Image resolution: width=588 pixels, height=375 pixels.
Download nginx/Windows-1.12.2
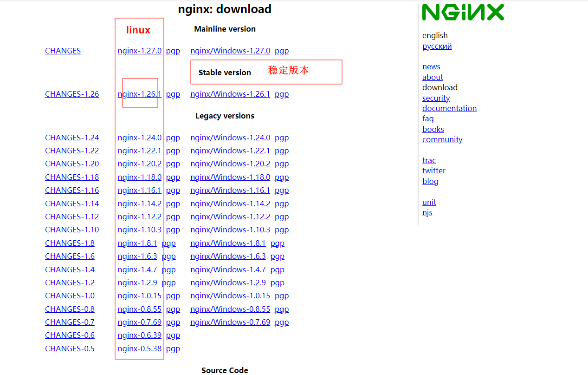(x=230, y=217)
